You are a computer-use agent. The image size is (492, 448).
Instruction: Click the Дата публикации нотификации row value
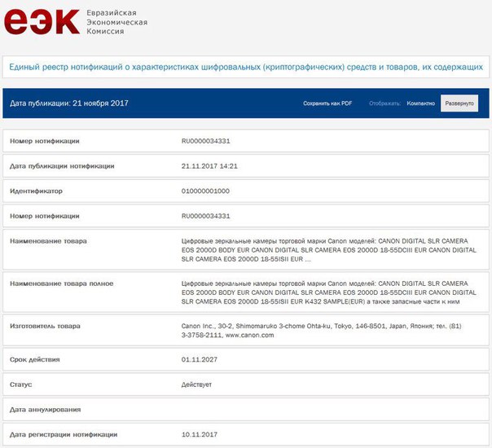click(x=209, y=166)
